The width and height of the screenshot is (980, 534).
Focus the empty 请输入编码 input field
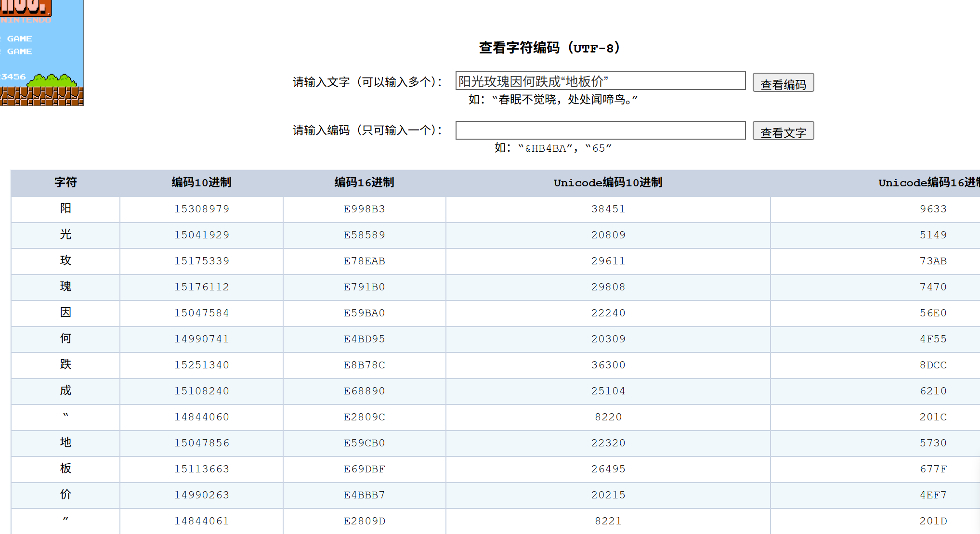[x=601, y=130]
